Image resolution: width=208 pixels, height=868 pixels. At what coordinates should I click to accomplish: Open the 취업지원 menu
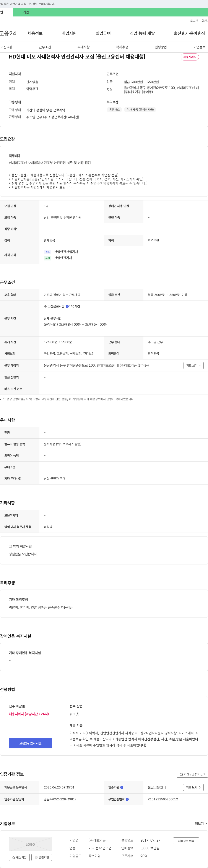pyautogui.click(x=69, y=33)
